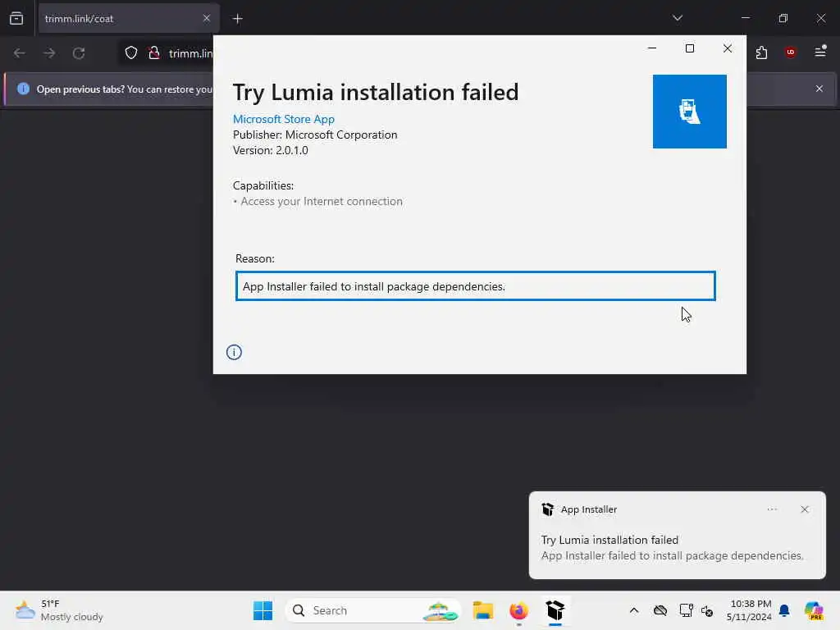Minimize the App Installer dialog window
This screenshot has height=630, width=840.
coord(652,48)
